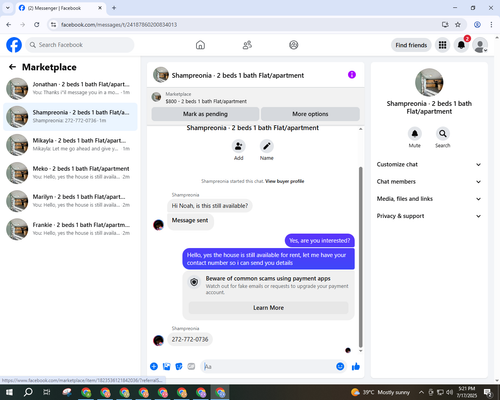Send a thumbs up like
Viewport: 500px width, 400px height.
(356, 367)
